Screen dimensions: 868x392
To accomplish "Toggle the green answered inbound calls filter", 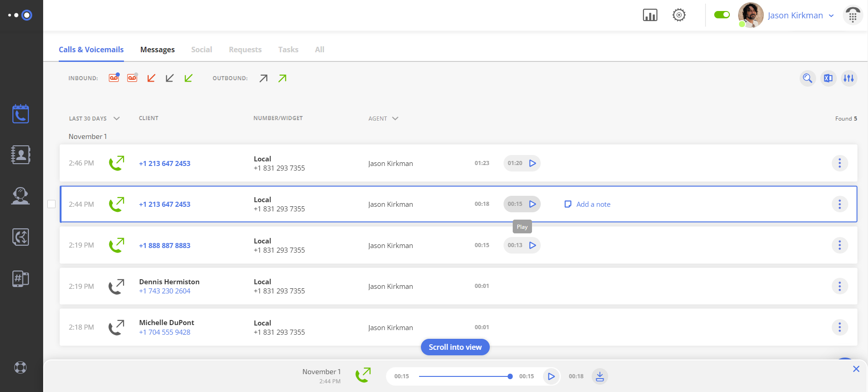I will click(188, 78).
